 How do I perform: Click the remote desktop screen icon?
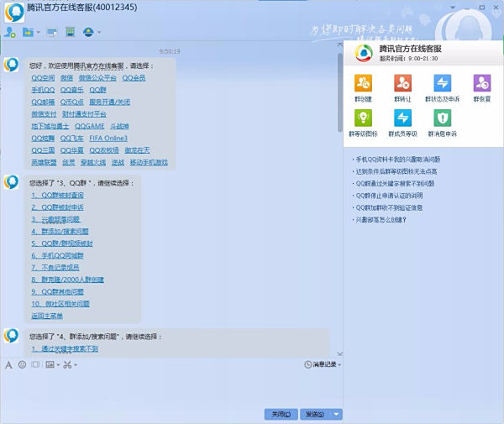pos(52,32)
